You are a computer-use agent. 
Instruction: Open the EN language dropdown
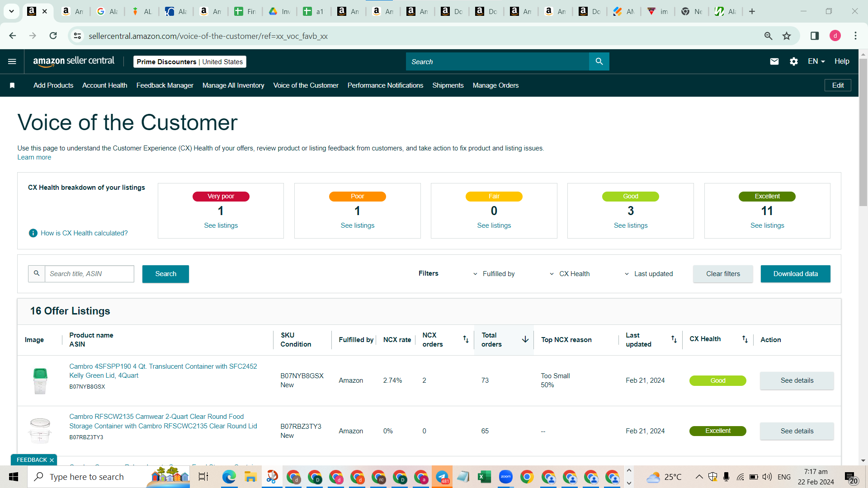point(816,61)
